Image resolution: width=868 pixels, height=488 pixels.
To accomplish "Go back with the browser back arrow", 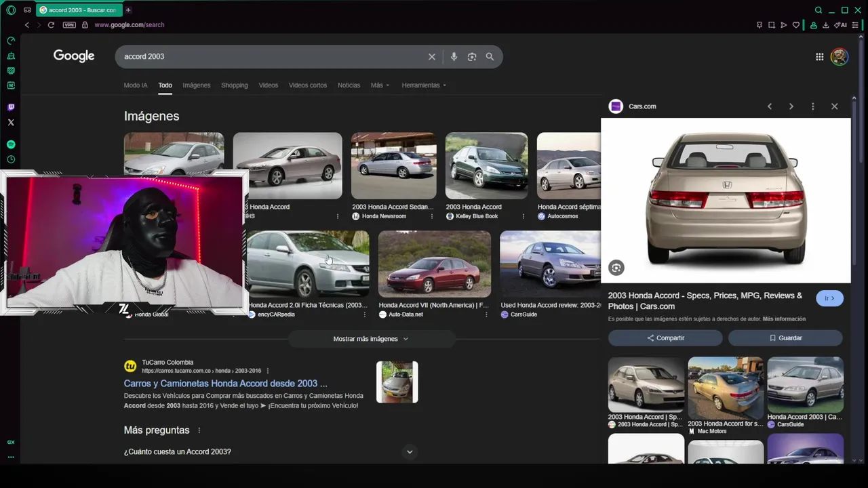I will (x=27, y=25).
